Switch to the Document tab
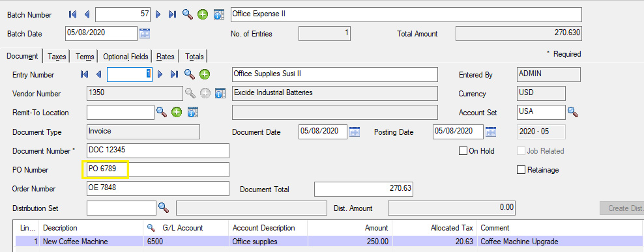The width and height of the screenshot is (644, 252). [x=22, y=56]
